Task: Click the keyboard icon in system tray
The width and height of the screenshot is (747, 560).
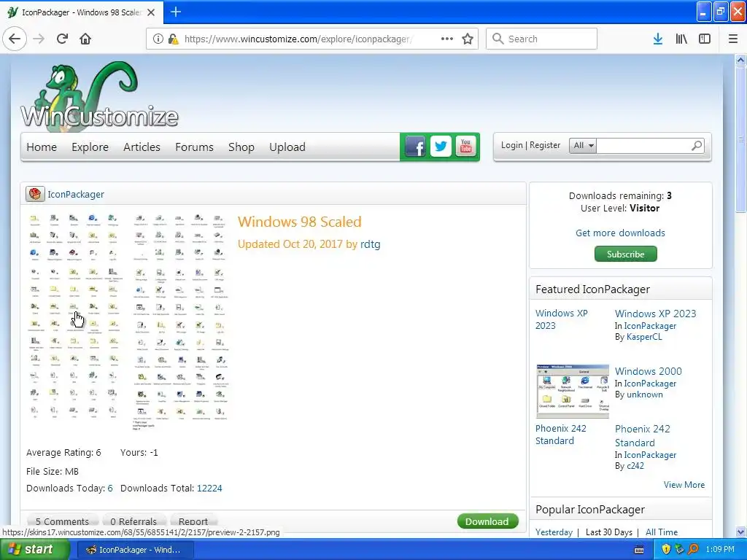Action: pyautogui.click(x=639, y=550)
